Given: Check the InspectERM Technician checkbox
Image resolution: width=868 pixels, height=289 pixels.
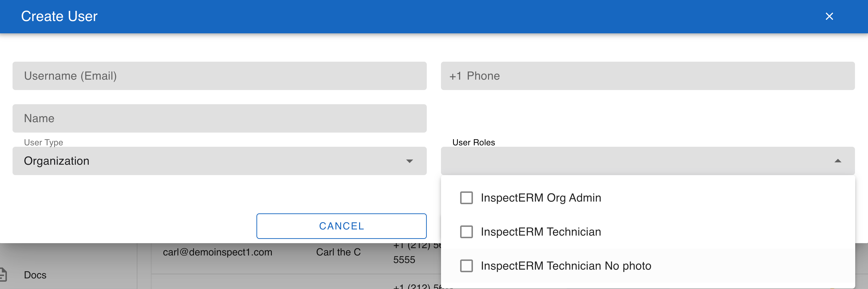Looking at the screenshot, I should click(466, 232).
